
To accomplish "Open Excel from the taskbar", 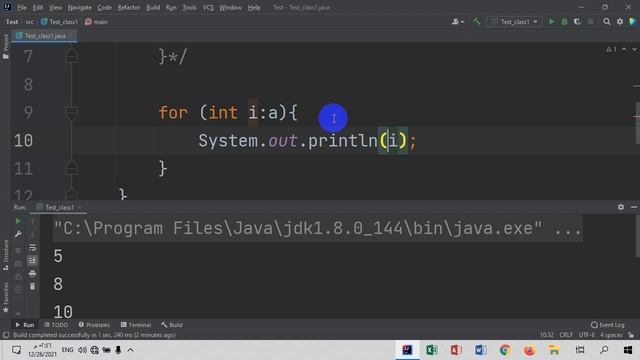I will 431,350.
